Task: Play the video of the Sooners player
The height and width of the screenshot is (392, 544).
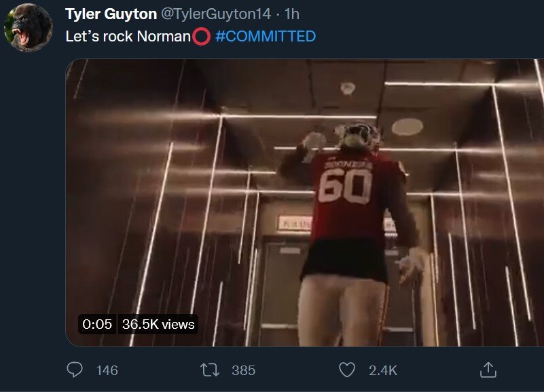Action: point(304,204)
